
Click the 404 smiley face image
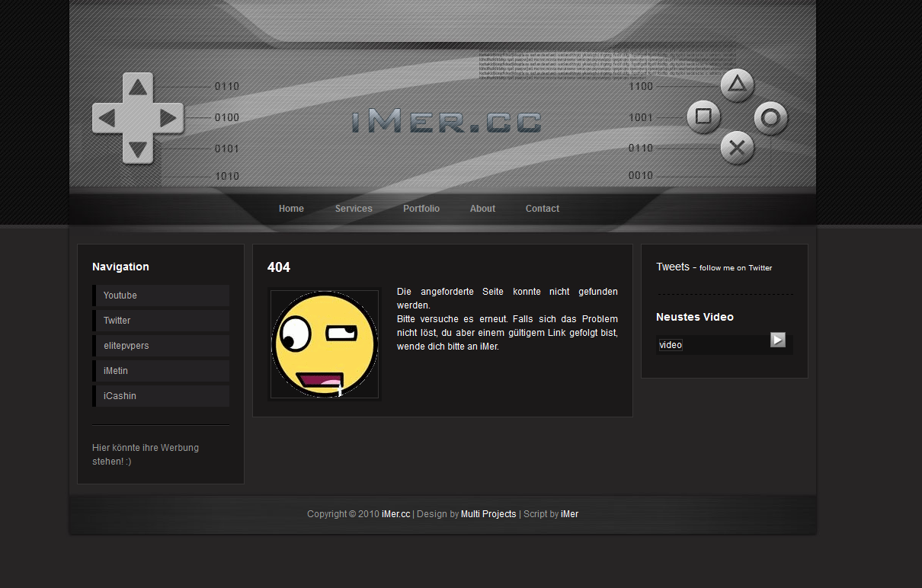click(325, 344)
